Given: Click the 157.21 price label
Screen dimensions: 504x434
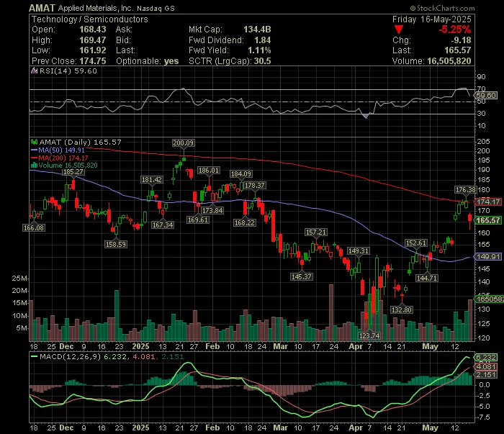Looking at the screenshot, I should click(315, 232).
